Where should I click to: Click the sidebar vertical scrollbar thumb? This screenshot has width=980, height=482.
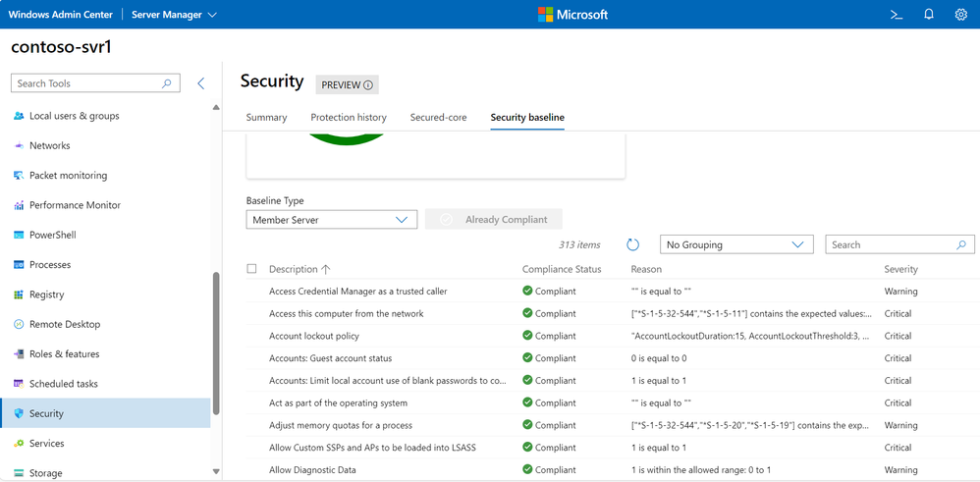pyautogui.click(x=216, y=344)
